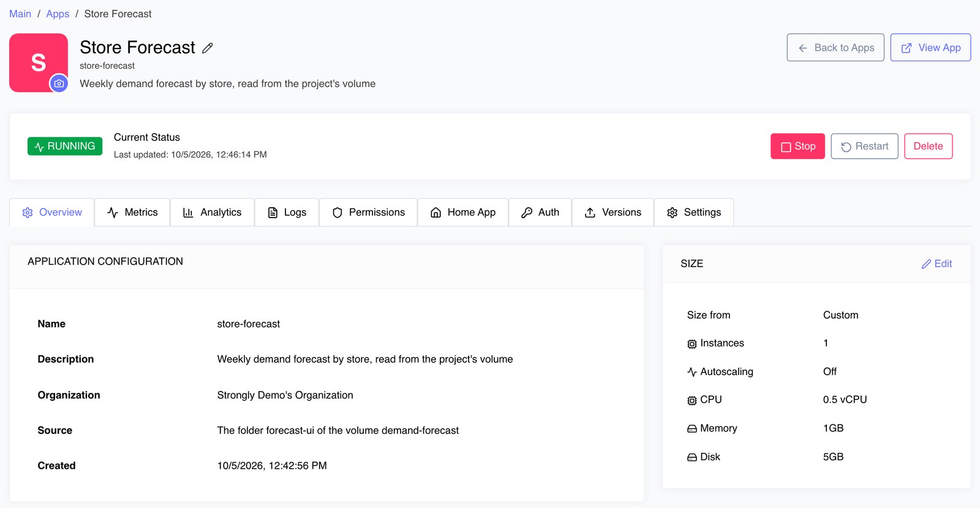Click the pink S app avatar thumbnail

pos(39,63)
